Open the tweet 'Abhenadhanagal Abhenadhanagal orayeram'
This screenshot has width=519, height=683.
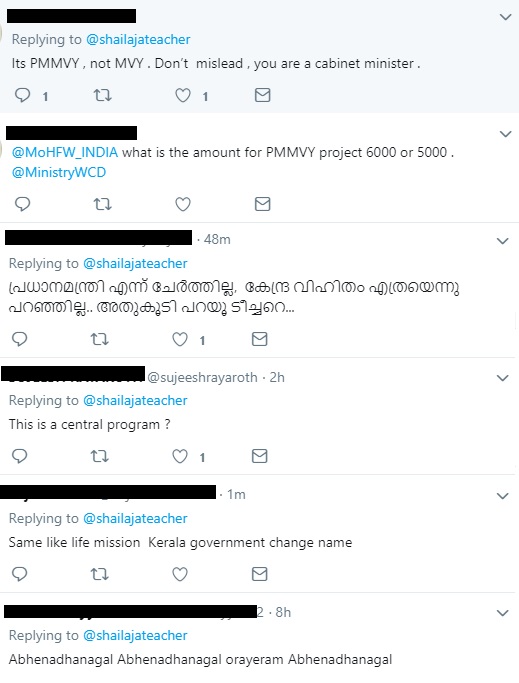tap(200, 659)
